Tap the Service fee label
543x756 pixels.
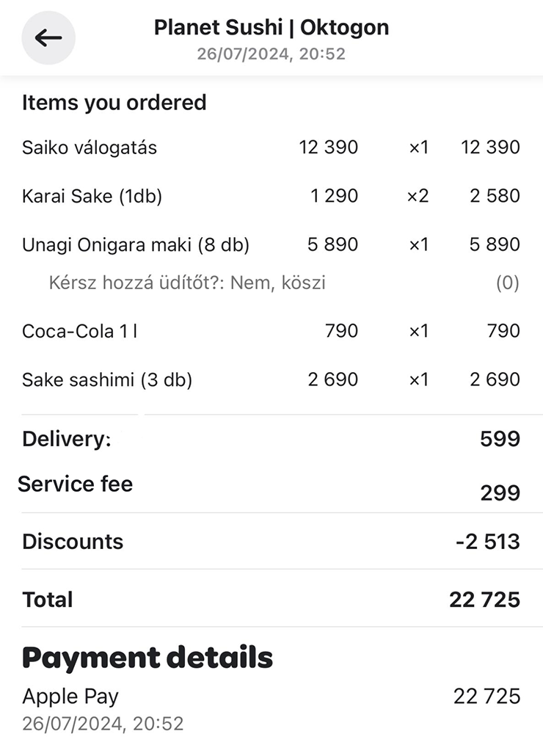[75, 484]
